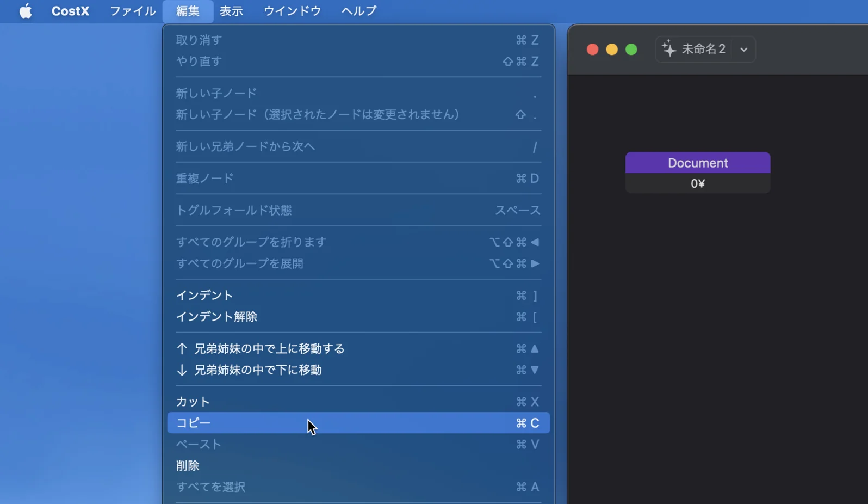Screen dimensions: 868x504
Task: Choose カット from the edit menu
Action: [358, 402]
